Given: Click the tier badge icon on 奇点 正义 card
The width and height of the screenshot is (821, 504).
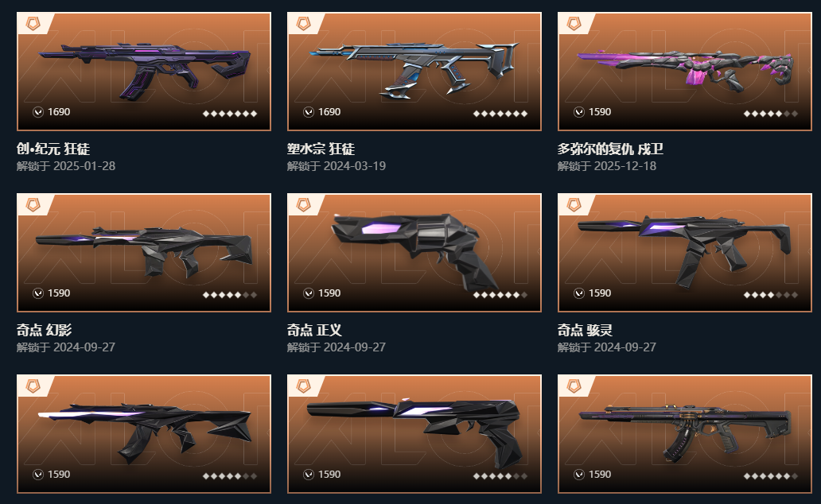Looking at the screenshot, I should (x=304, y=204).
